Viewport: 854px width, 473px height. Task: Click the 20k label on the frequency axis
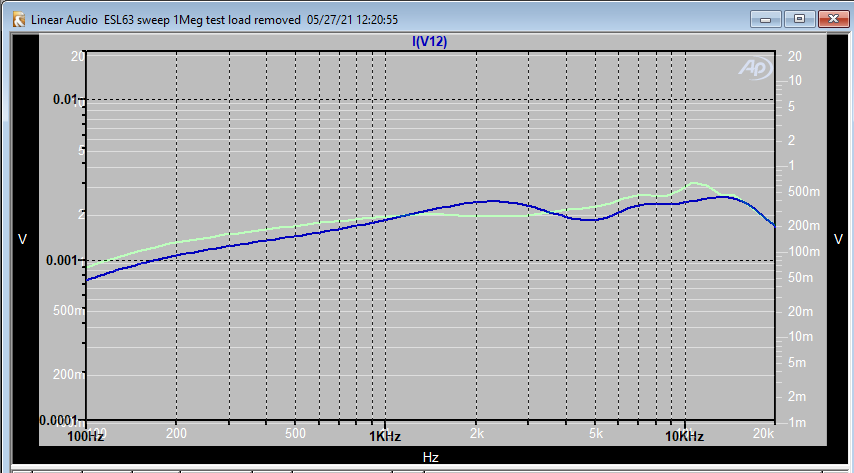click(x=764, y=433)
